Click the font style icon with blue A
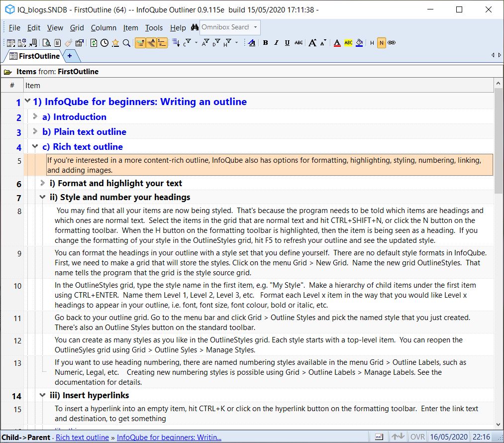The image size is (504, 443). point(252,43)
